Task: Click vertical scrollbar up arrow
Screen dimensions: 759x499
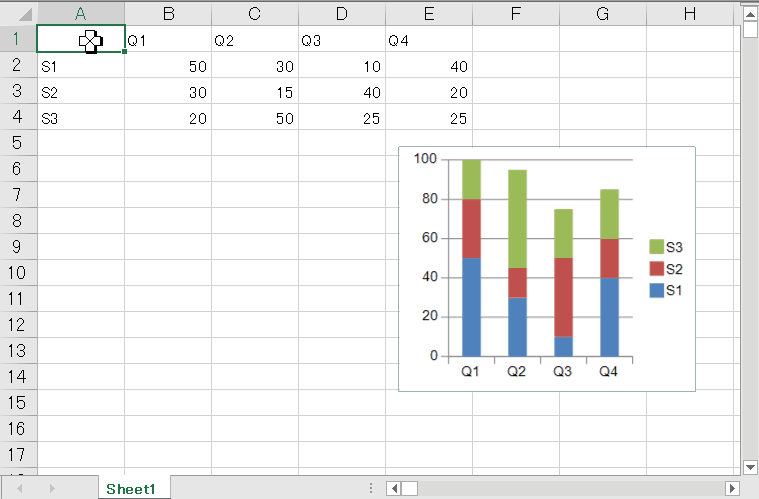Action: (750, 14)
